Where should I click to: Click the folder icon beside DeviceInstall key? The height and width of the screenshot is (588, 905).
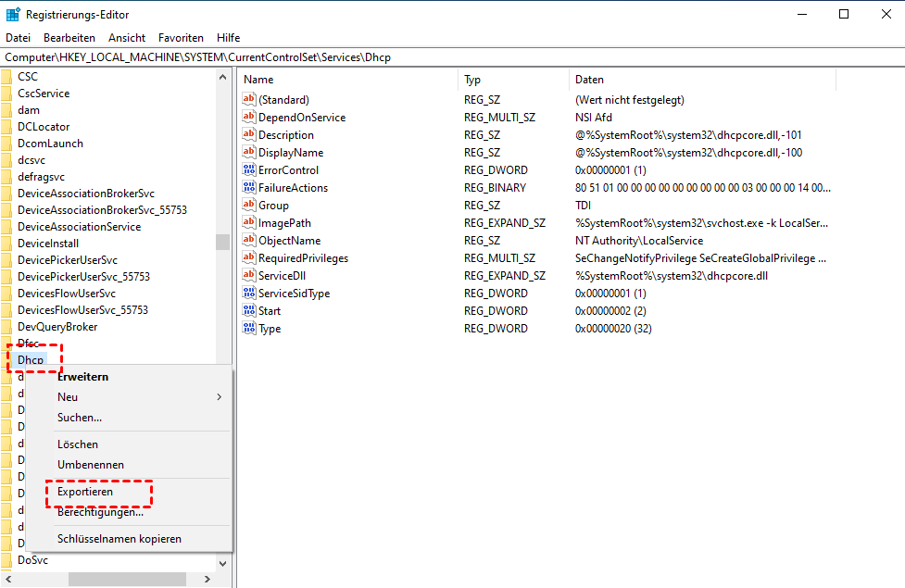click(6, 244)
